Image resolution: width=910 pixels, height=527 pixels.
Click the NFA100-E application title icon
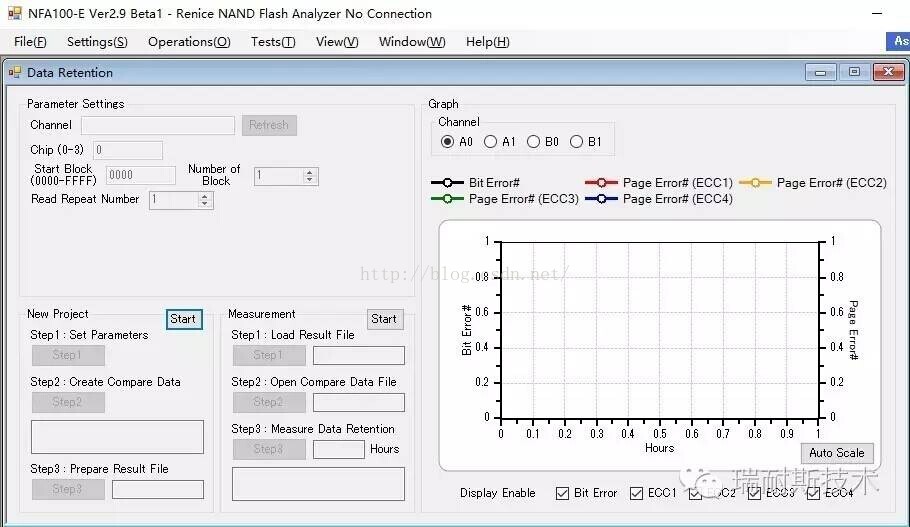tap(15, 13)
